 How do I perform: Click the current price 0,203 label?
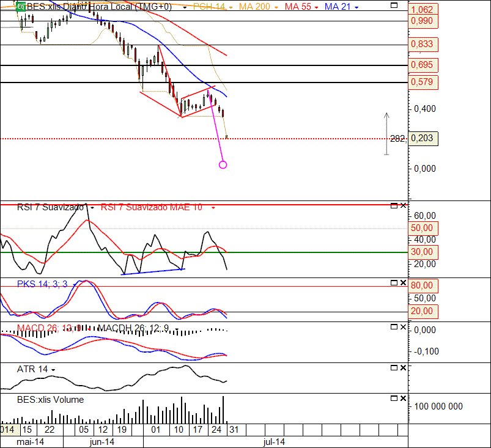[423, 138]
